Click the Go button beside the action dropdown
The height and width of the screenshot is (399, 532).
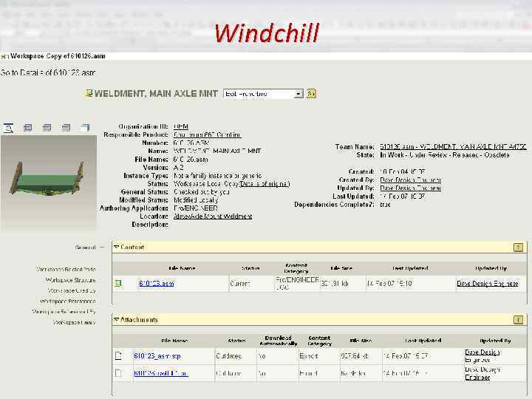coord(312,94)
